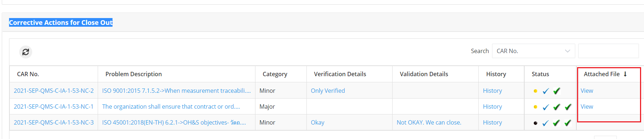Image resolution: width=644 pixels, height=139 pixels.
Task: Click the Only Verified verification details
Action: [x=328, y=91]
